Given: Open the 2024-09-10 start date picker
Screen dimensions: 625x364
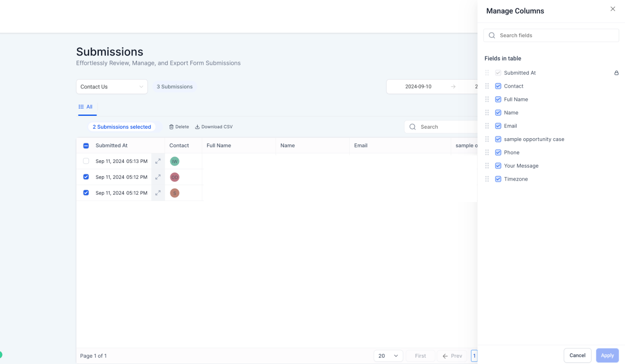Looking at the screenshot, I should [x=418, y=87].
